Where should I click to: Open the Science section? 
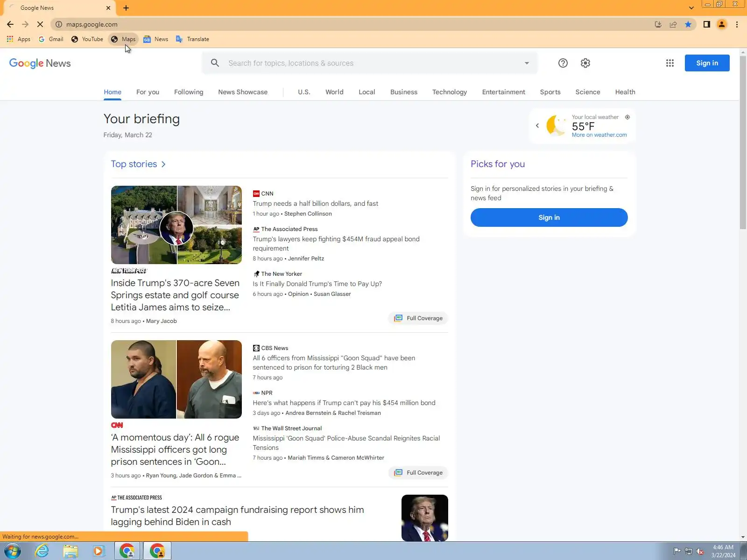click(588, 92)
